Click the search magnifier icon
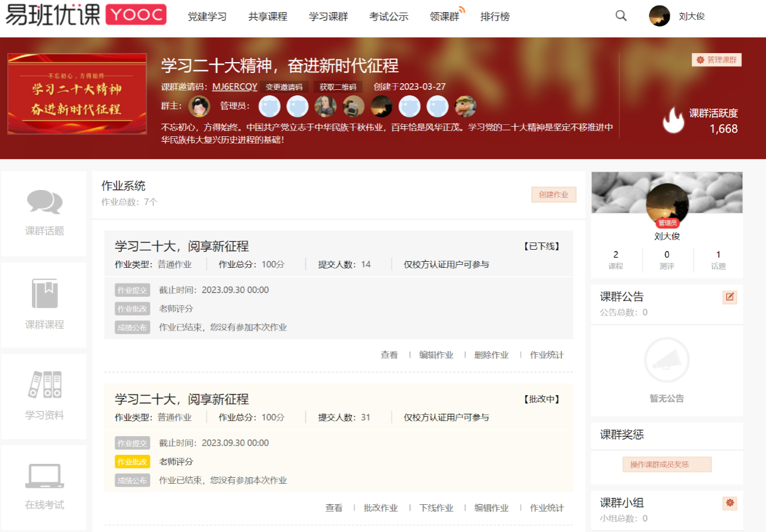This screenshot has width=766, height=532. tap(621, 16)
